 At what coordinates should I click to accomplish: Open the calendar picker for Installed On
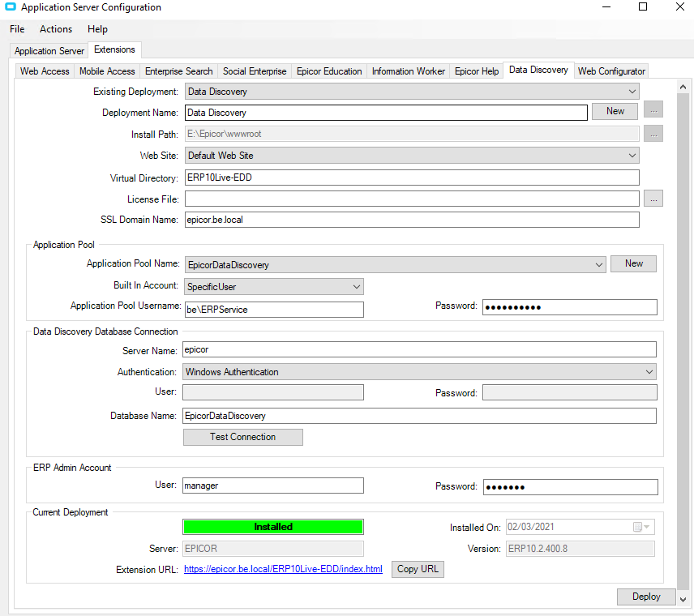coord(640,527)
